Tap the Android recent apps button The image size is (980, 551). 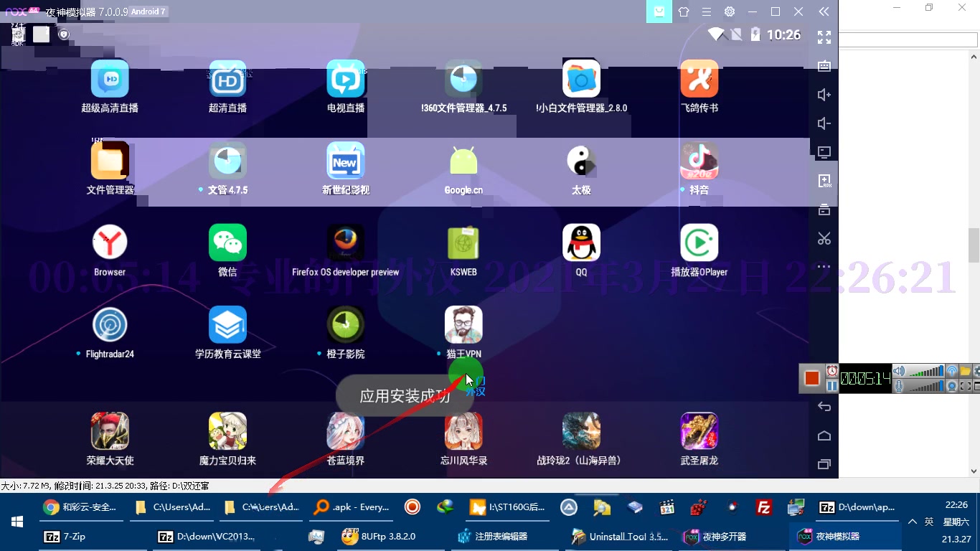[x=824, y=464]
